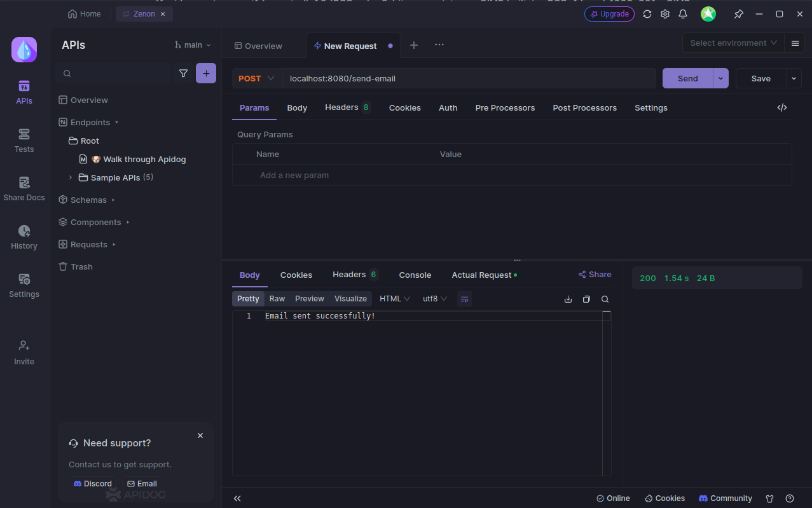Close the Need support panel
The image size is (812, 508).
pos(200,436)
